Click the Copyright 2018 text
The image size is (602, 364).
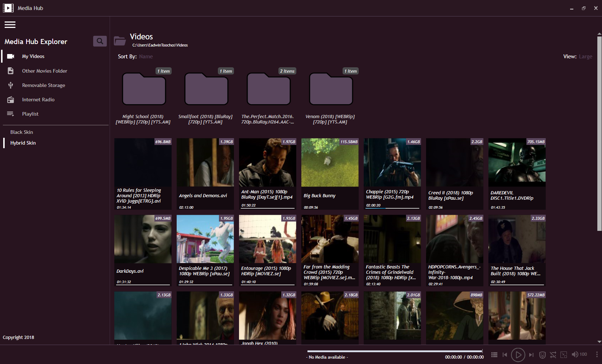(19, 337)
